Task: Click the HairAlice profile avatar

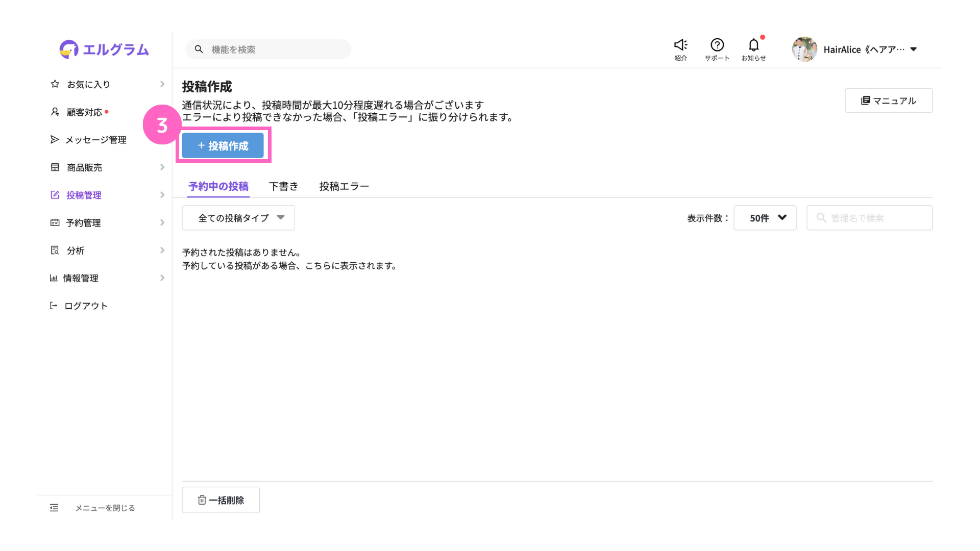Action: click(x=804, y=49)
